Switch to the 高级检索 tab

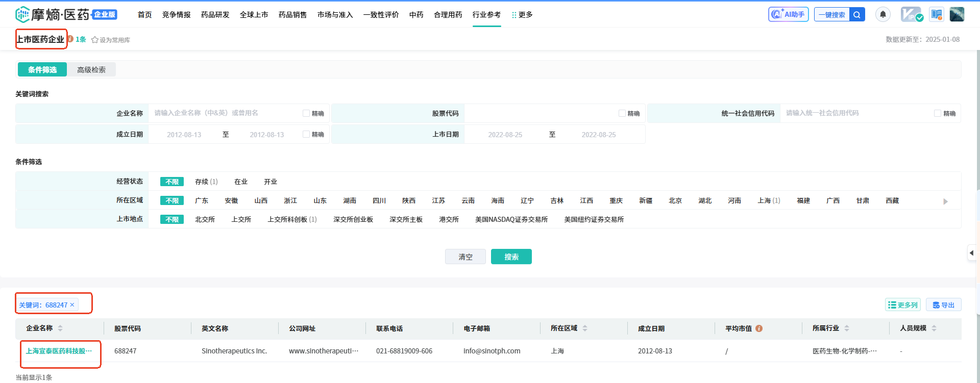coord(91,69)
